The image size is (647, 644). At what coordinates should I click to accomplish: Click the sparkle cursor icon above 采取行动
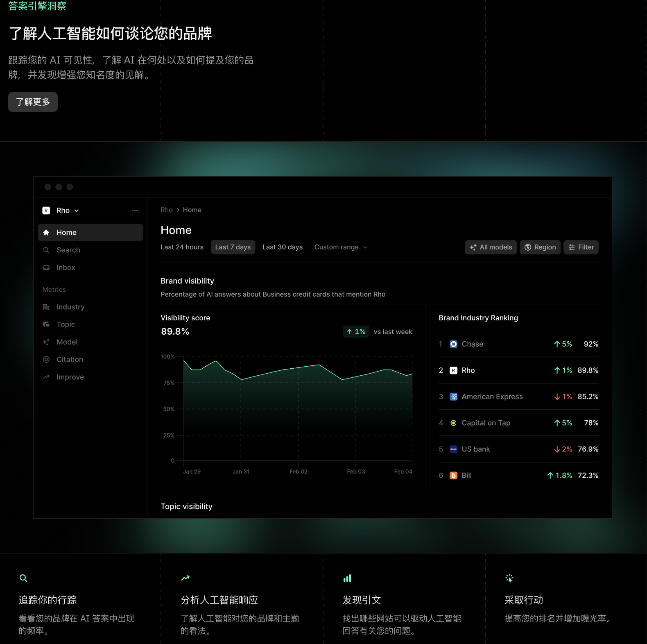click(509, 578)
